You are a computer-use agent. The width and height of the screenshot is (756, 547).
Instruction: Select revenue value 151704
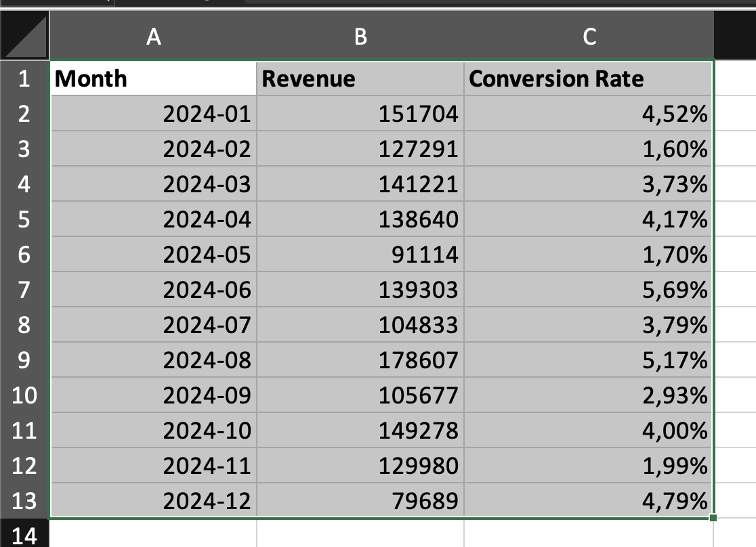(x=360, y=114)
